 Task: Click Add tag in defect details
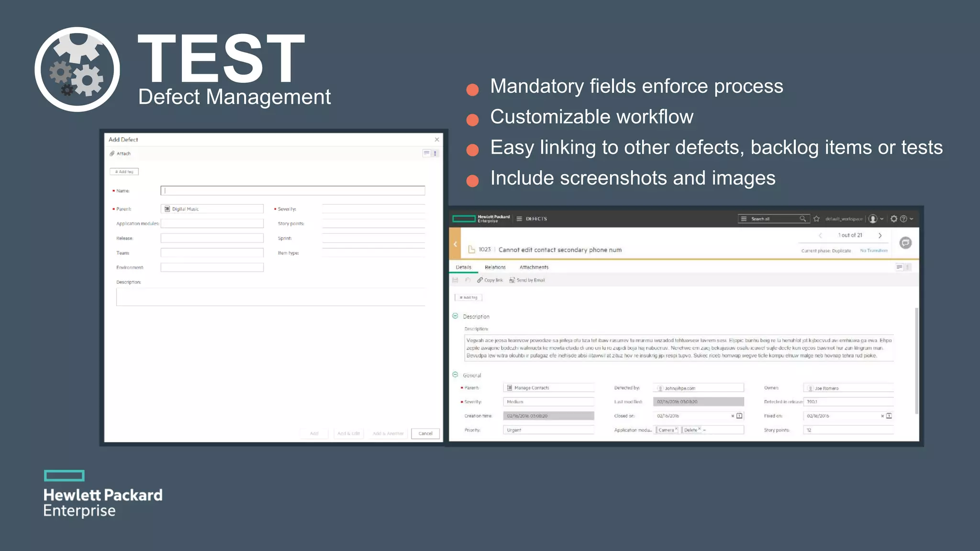(x=468, y=298)
